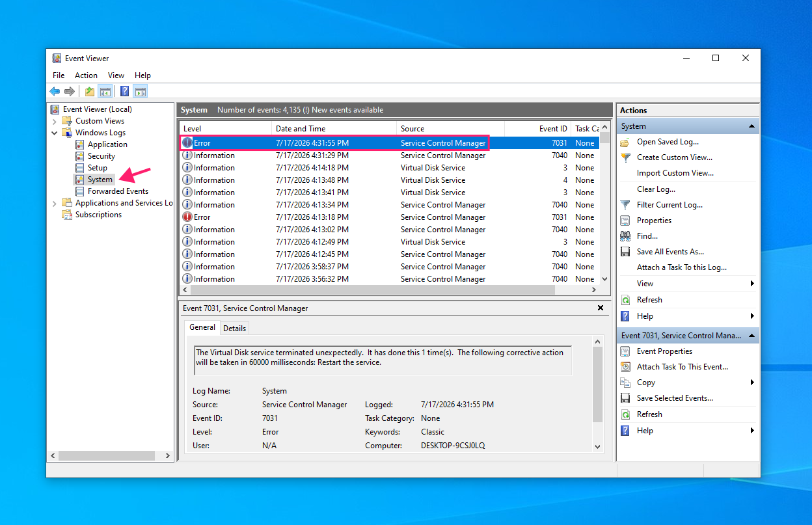The image size is (812, 525).
Task: Select the Security log icon
Action: coord(80,156)
